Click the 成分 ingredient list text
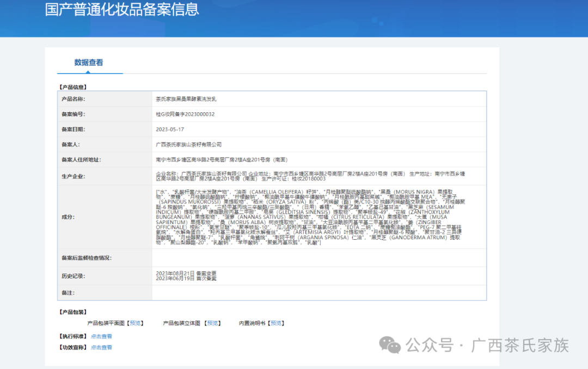Image resolution: width=588 pixels, height=369 pixels. click(310, 217)
